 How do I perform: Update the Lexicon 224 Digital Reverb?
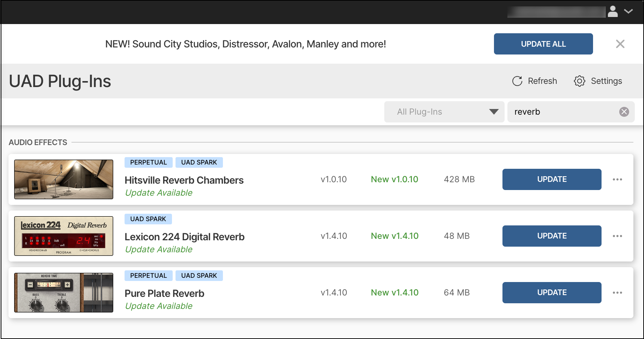[x=552, y=236]
